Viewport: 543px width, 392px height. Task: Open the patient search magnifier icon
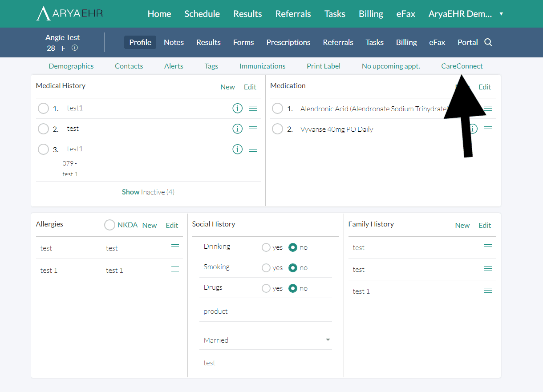point(488,42)
